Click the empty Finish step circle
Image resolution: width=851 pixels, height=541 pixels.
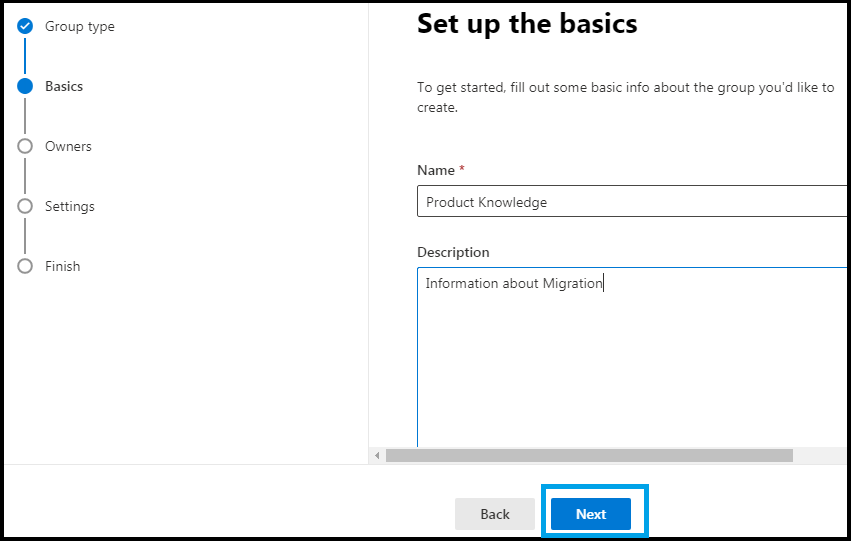[x=25, y=266]
